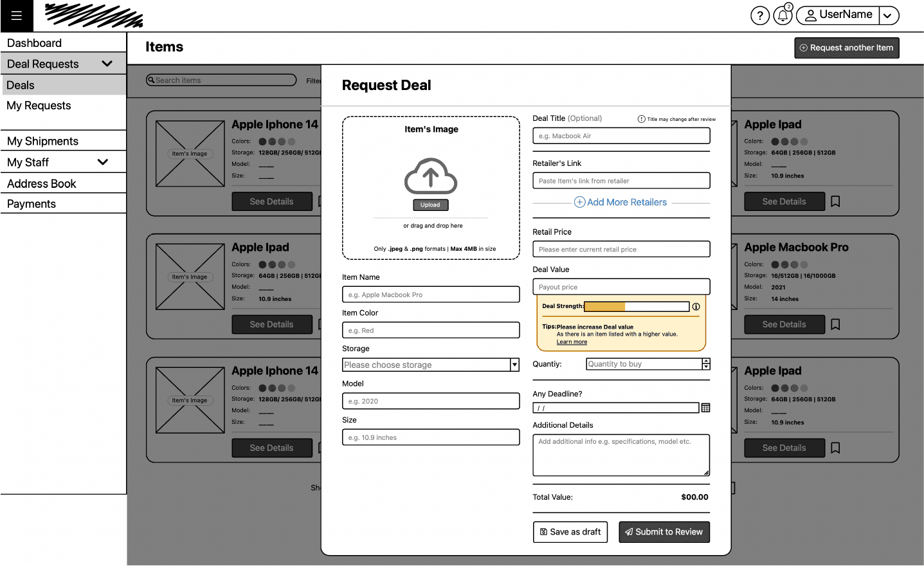Expand the My Staff section
Screen dimensions: 924x566
[102, 162]
